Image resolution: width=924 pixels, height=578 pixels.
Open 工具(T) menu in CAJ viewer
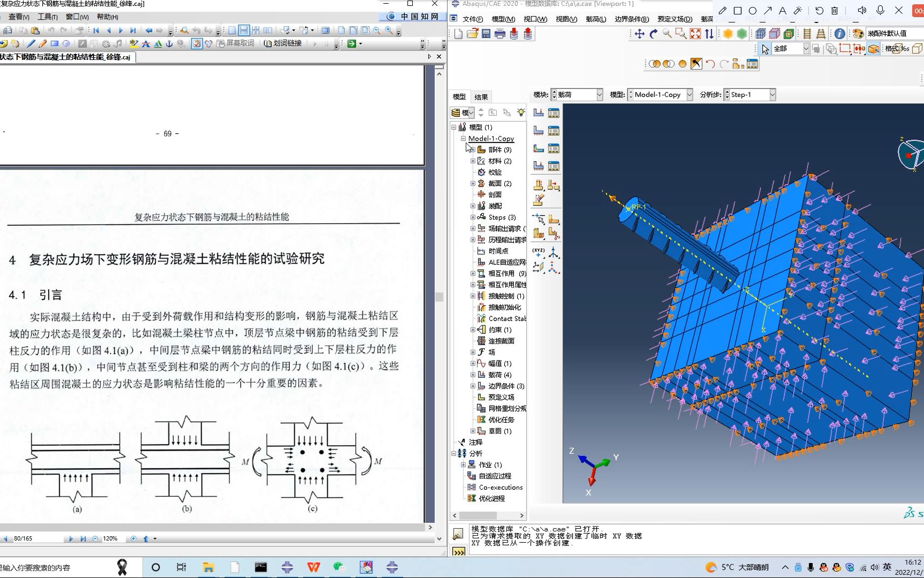tap(48, 17)
